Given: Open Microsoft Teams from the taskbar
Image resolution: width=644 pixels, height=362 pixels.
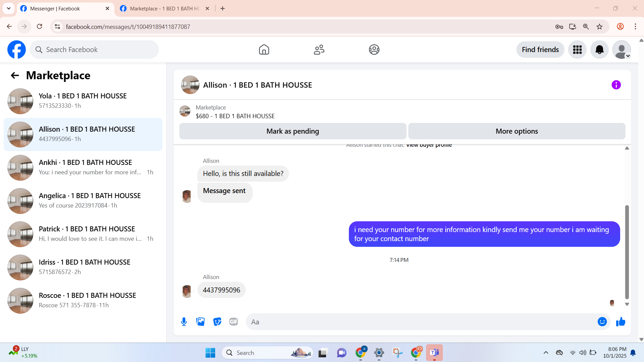Looking at the screenshot, I should click(x=434, y=353).
